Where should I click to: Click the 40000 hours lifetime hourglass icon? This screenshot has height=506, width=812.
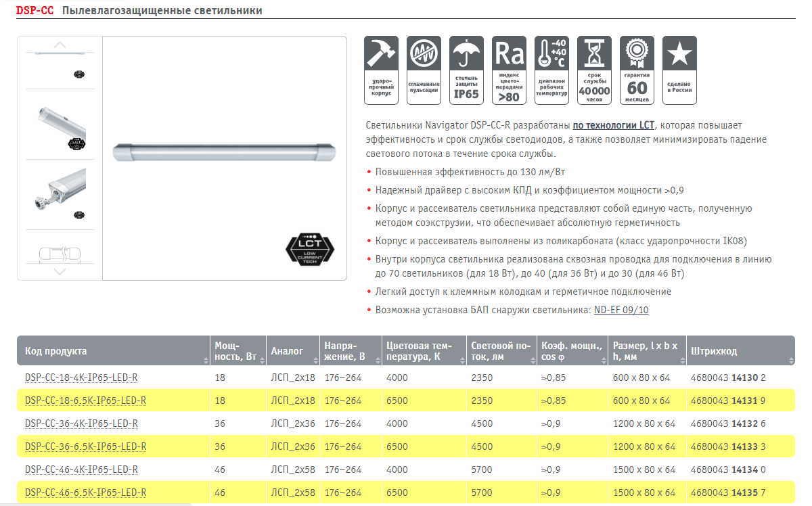click(595, 70)
